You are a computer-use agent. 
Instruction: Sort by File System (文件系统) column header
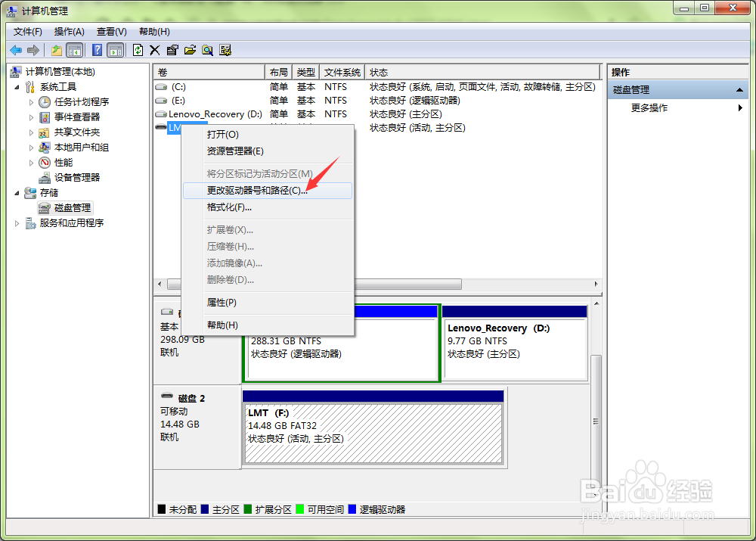tap(342, 73)
